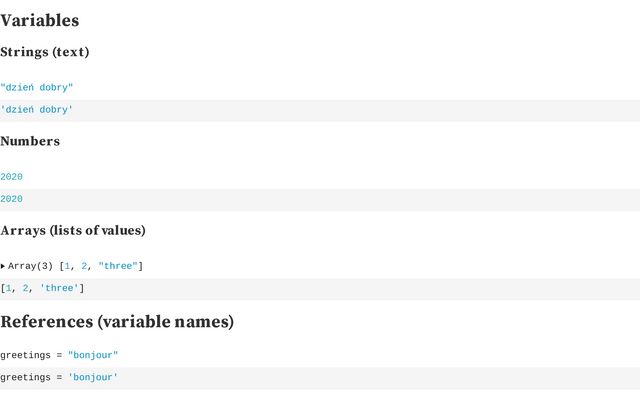Click the Numbers section heading

(30, 141)
